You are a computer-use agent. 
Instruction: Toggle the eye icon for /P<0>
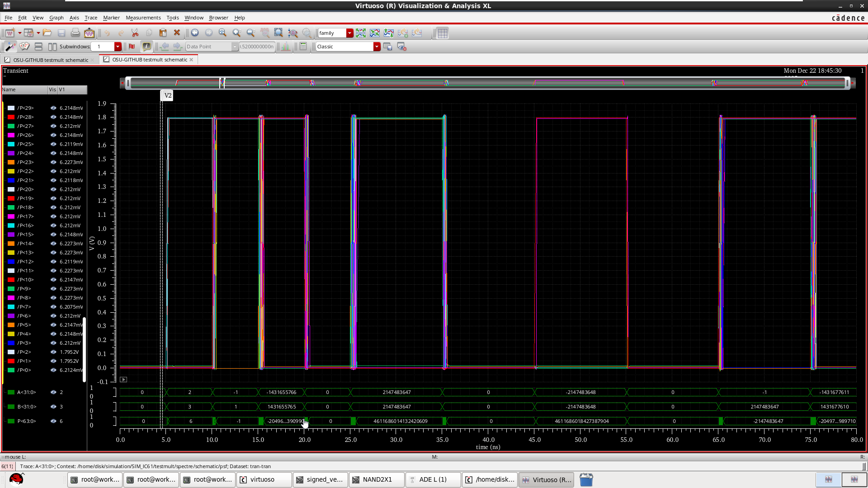52,370
